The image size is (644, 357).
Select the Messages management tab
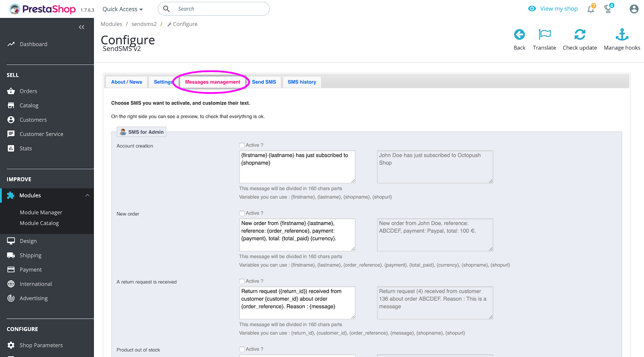213,82
